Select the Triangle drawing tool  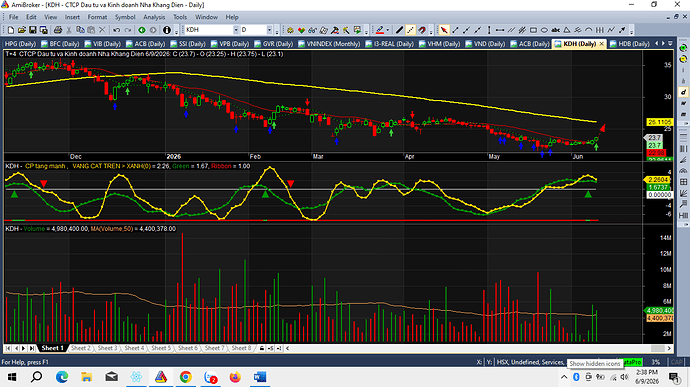click(x=567, y=30)
